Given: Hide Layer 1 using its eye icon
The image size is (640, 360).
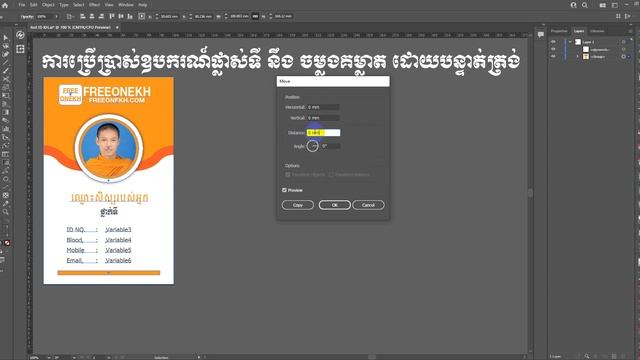Looking at the screenshot, I should click(553, 42).
